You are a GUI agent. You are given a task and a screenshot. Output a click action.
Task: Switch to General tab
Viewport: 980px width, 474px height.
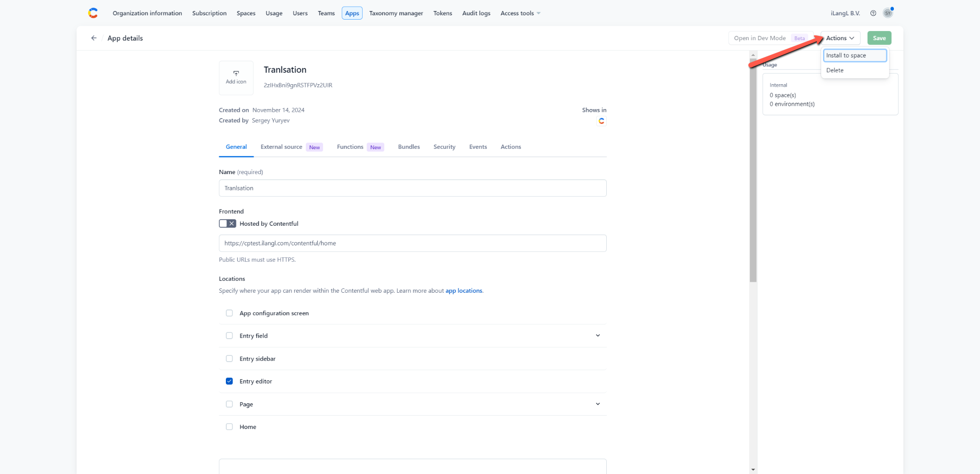coord(236,147)
